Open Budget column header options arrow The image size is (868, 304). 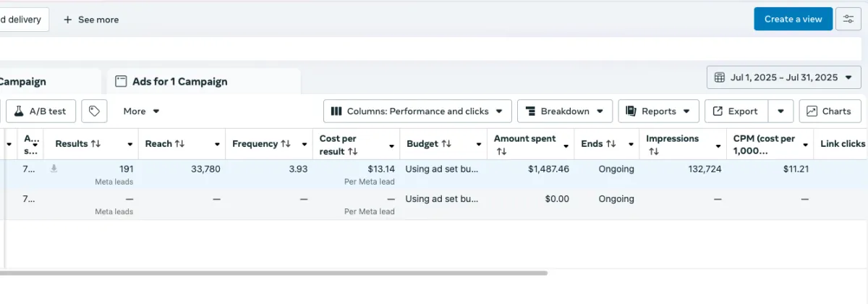(x=478, y=144)
